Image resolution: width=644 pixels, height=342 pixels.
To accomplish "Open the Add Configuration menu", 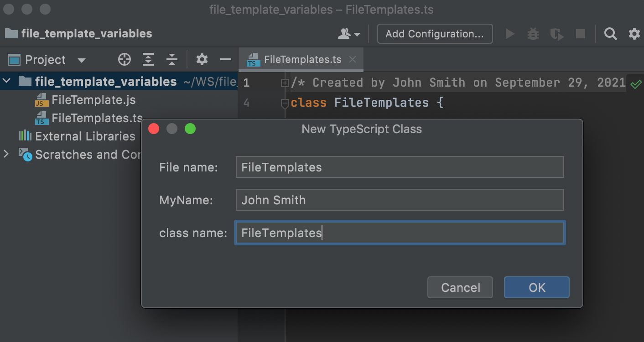I will coord(434,34).
